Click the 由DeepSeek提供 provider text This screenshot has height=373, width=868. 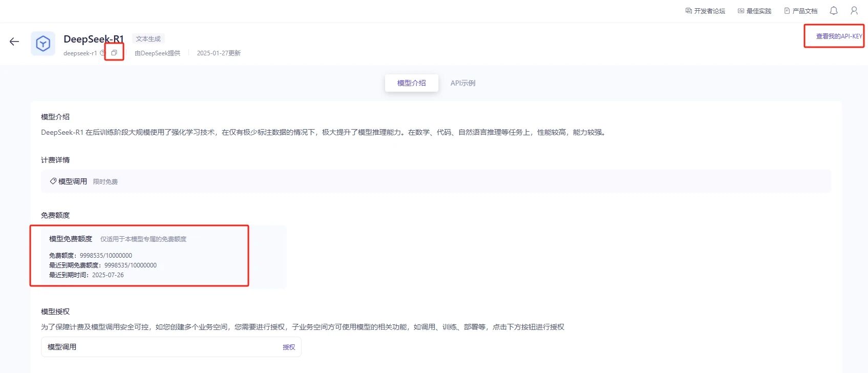158,53
